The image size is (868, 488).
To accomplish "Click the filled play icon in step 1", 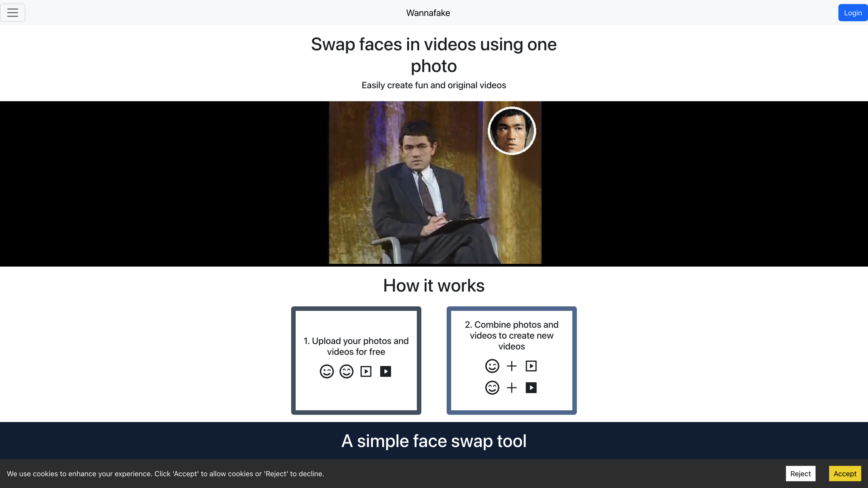I will coord(385,371).
